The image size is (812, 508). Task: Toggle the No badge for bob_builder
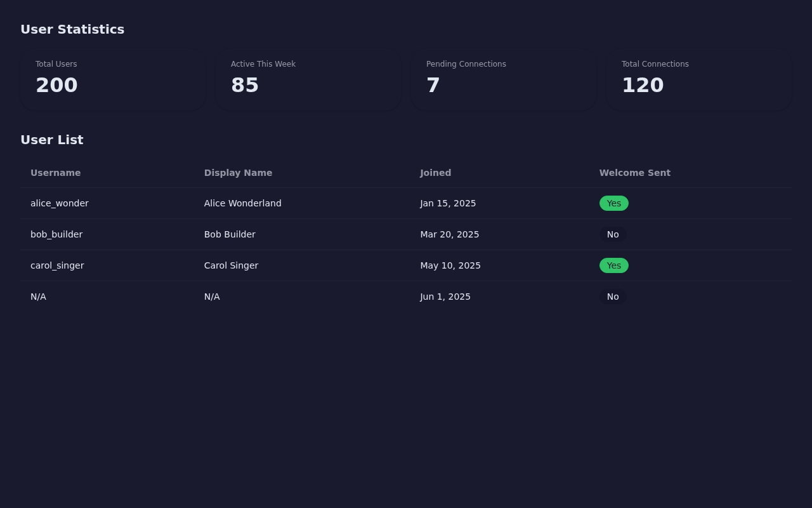tap(613, 234)
